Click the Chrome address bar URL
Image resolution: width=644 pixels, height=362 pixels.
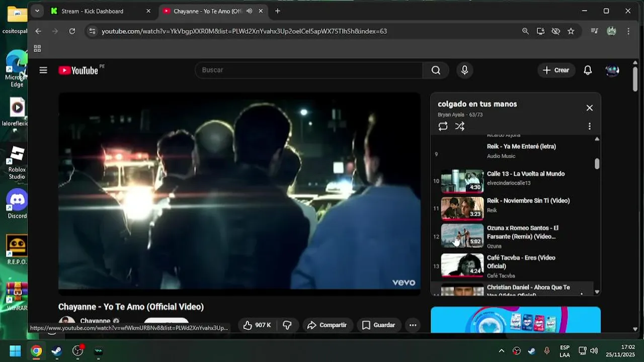(244, 31)
